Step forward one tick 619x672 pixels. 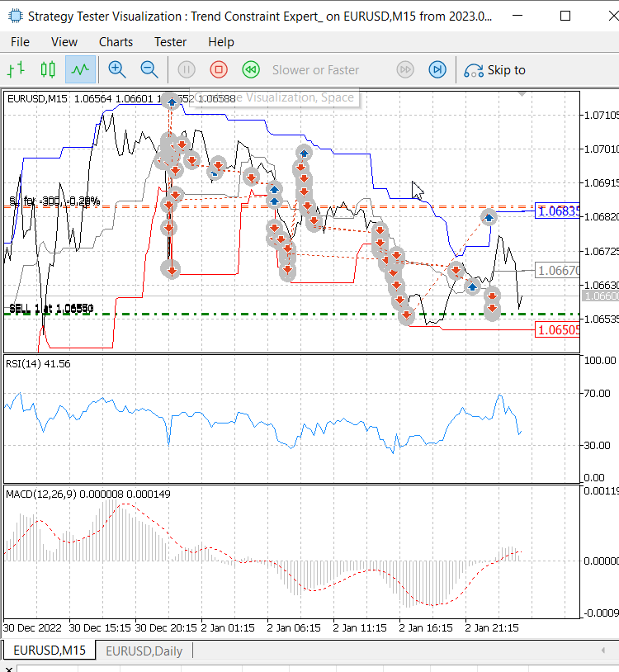click(x=437, y=69)
